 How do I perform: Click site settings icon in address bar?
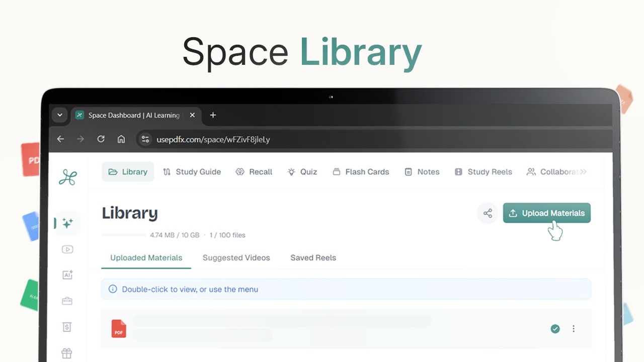pos(145,139)
